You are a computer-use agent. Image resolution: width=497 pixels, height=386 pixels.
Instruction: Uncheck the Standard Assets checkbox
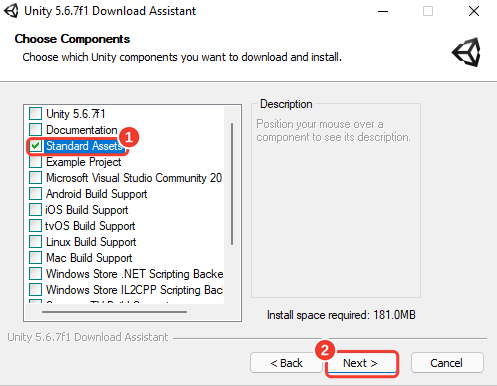[x=35, y=146]
